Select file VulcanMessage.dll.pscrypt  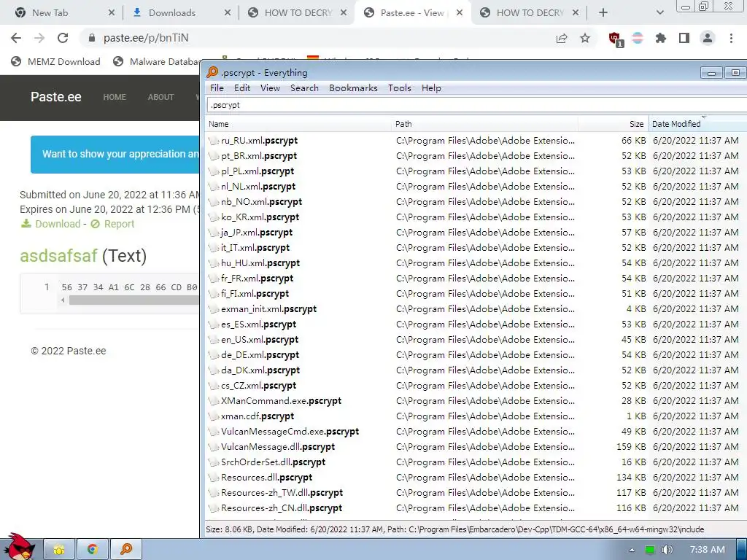point(278,447)
